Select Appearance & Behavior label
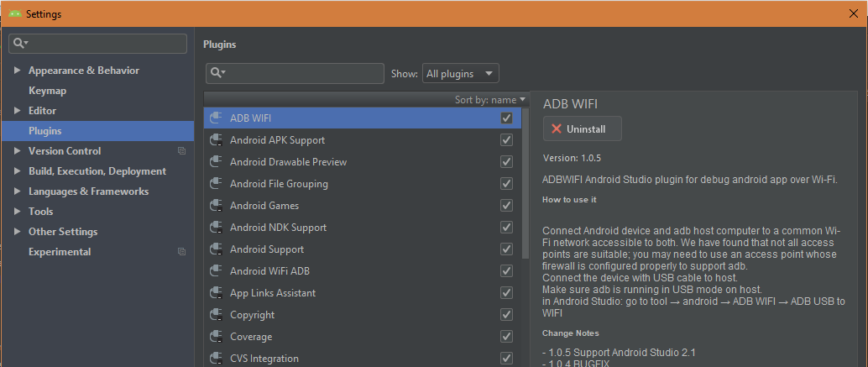The height and width of the screenshot is (367, 868). (x=84, y=71)
